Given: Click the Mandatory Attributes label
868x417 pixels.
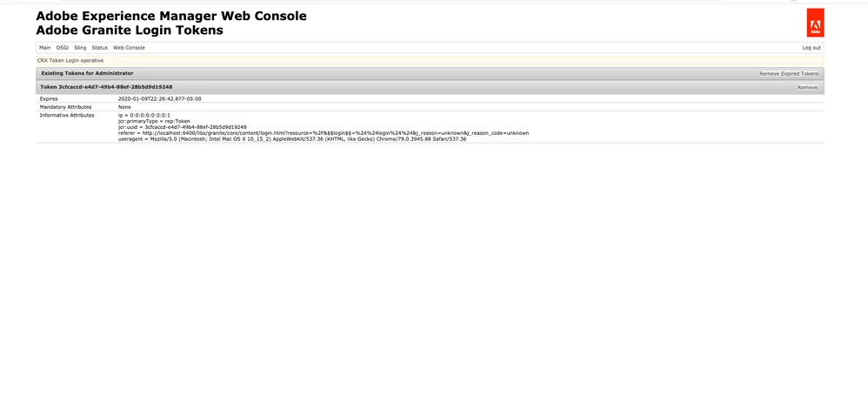Looking at the screenshot, I should click(65, 107).
